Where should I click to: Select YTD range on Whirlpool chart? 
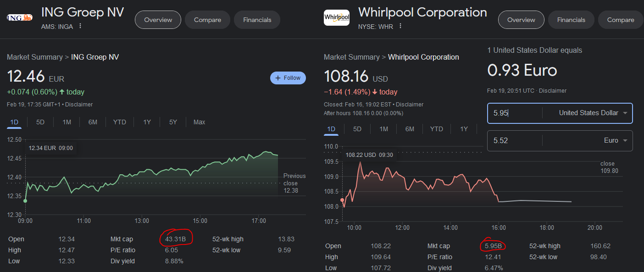click(x=437, y=129)
